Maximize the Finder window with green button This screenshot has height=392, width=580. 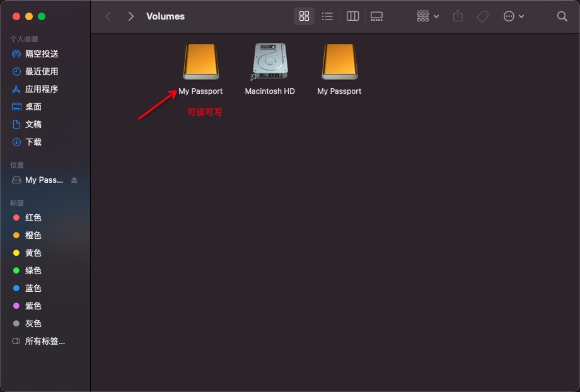click(x=42, y=16)
